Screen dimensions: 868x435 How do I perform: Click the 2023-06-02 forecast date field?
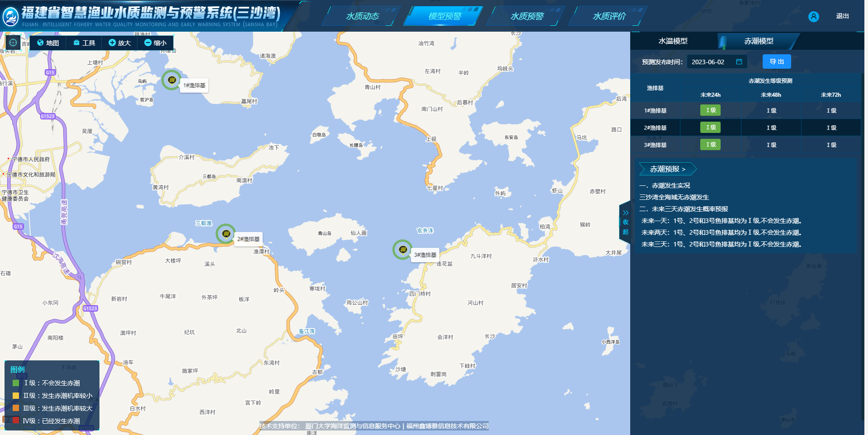[708, 62]
